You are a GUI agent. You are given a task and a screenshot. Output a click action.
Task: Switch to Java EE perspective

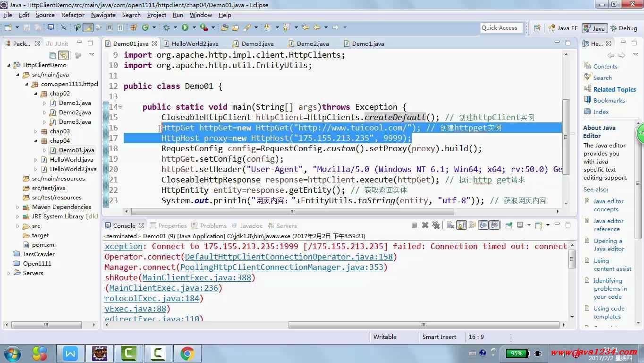(x=562, y=28)
